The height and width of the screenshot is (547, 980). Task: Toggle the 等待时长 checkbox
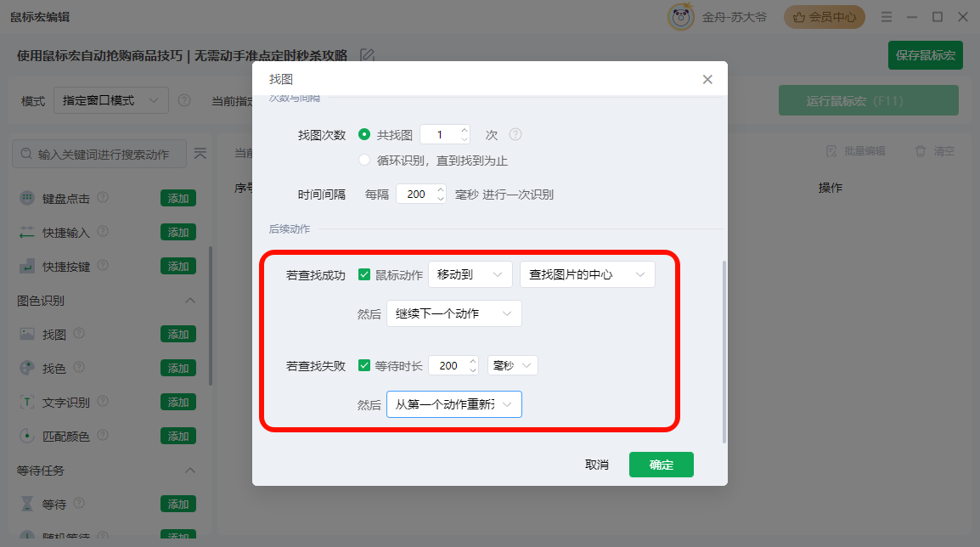point(364,365)
